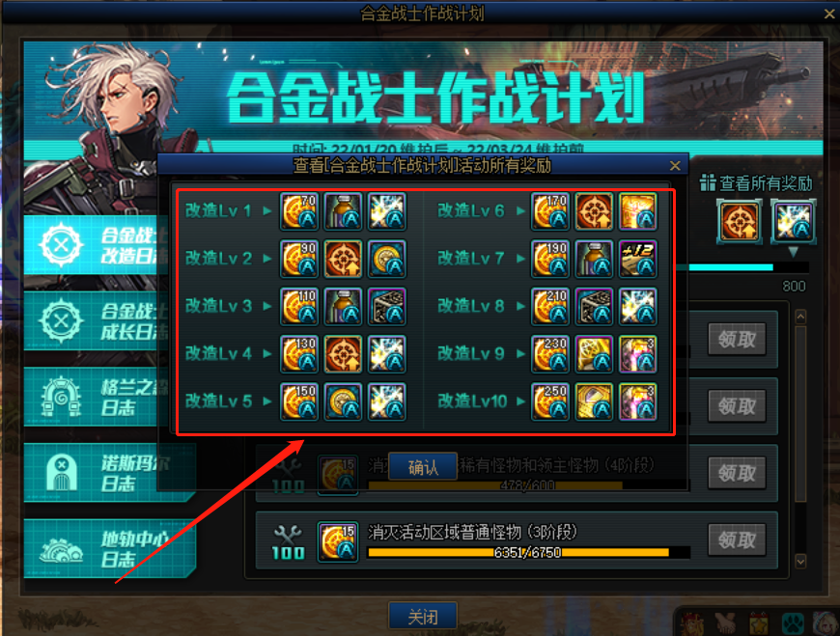Click the +12 reward icon for 改造Lv 7
840x636 pixels.
click(637, 259)
